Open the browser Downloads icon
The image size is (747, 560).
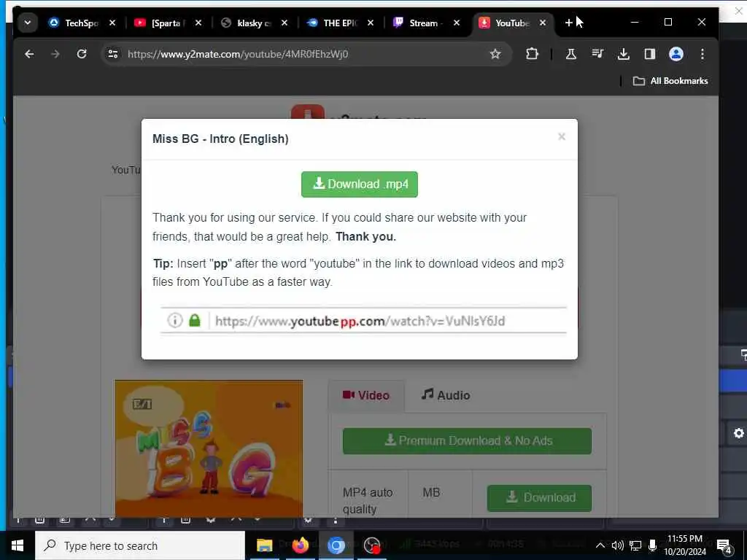pyautogui.click(x=624, y=54)
